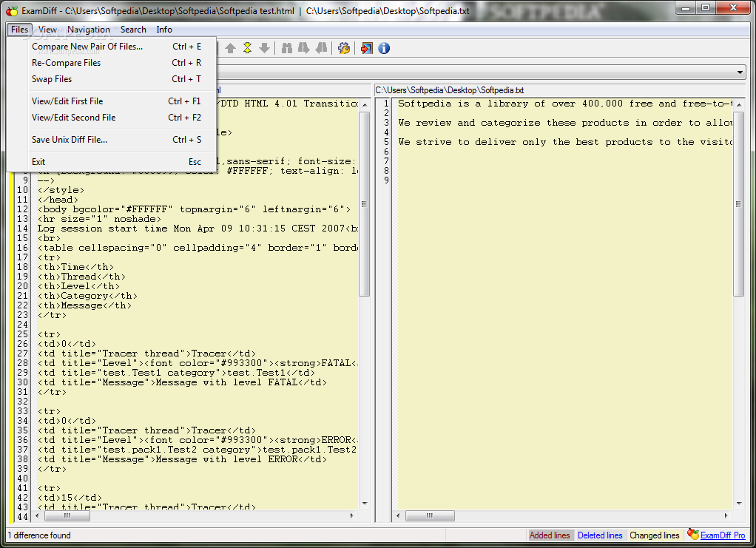Select Re-Compare Files

point(112,63)
